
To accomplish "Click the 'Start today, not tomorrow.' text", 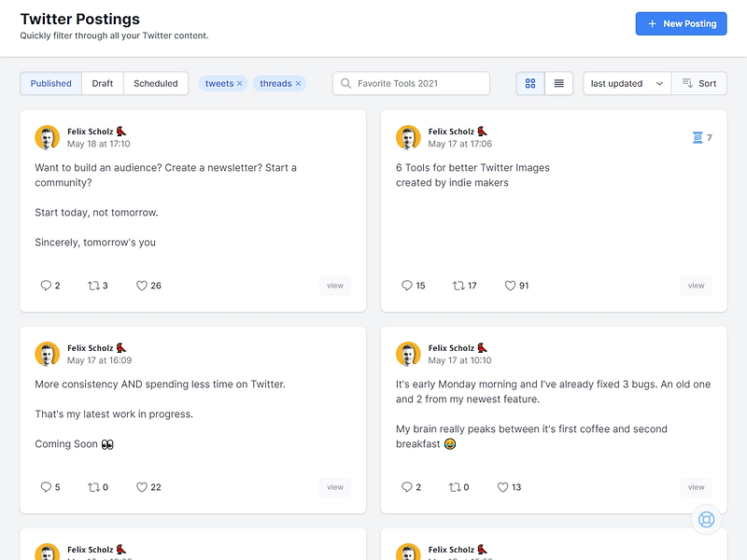I will 96,213.
